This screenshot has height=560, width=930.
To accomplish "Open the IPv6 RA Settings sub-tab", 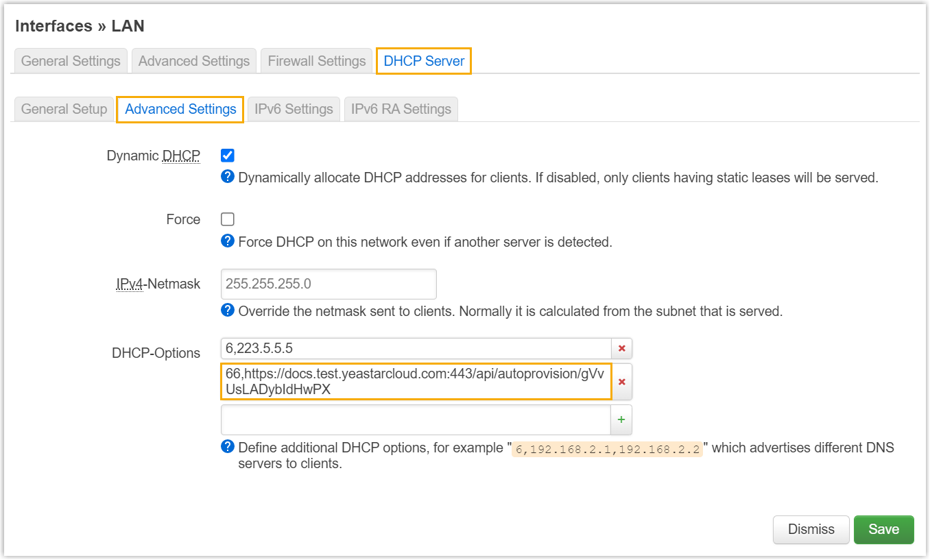I will [x=401, y=109].
